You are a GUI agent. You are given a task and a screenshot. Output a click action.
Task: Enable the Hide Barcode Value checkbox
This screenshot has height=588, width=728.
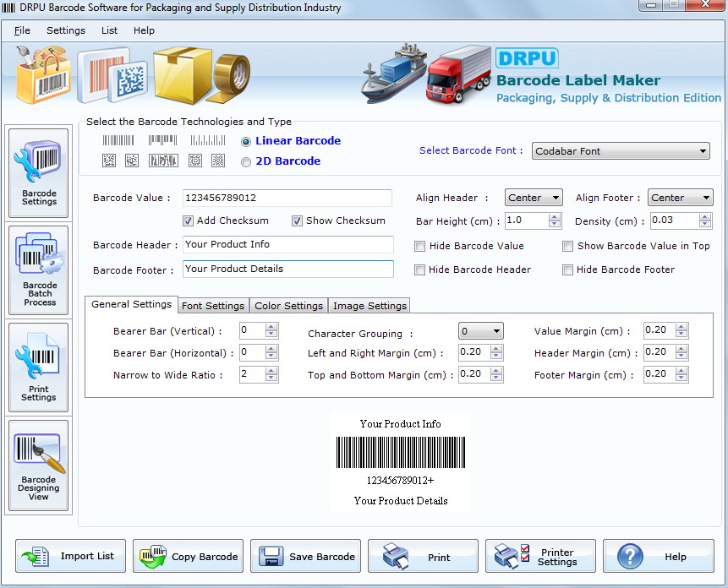[x=420, y=247]
